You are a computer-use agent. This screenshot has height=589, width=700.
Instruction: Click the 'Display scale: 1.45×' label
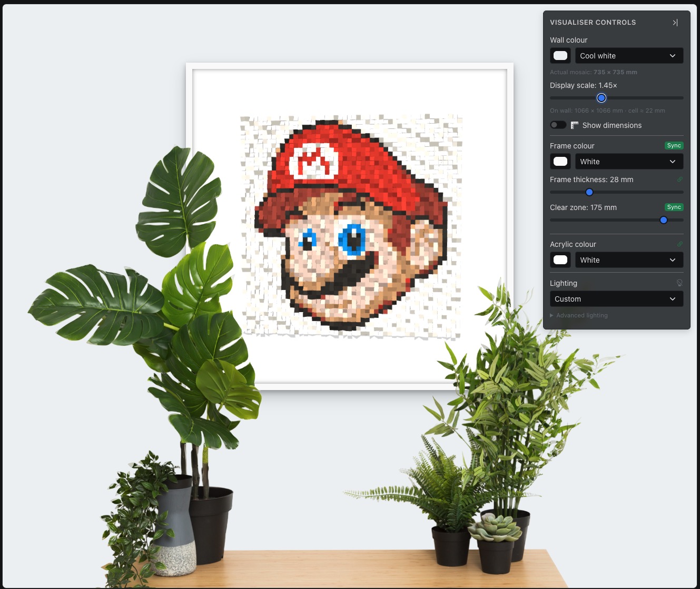coord(584,85)
